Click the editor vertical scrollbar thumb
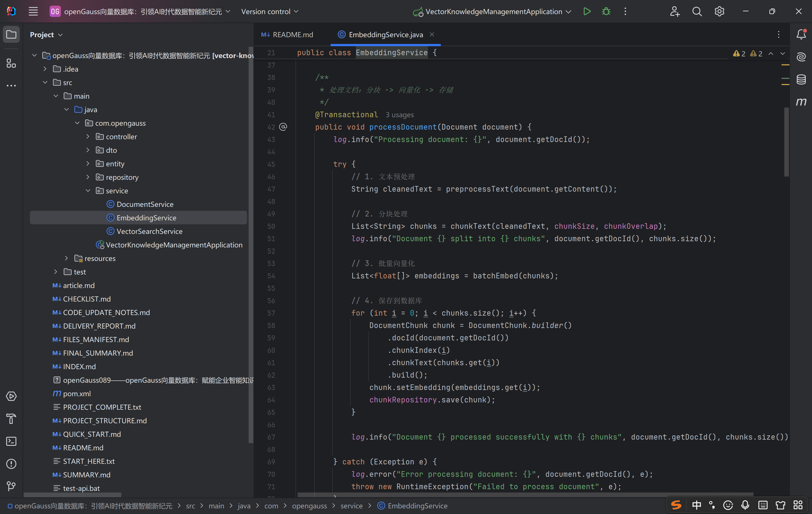This screenshot has width=812, height=514. click(x=786, y=141)
